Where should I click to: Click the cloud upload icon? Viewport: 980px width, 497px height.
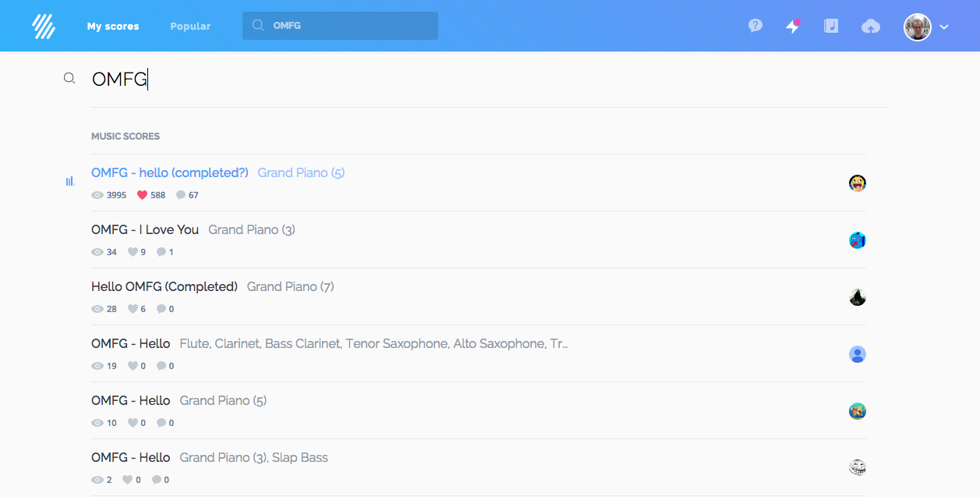coord(871,26)
